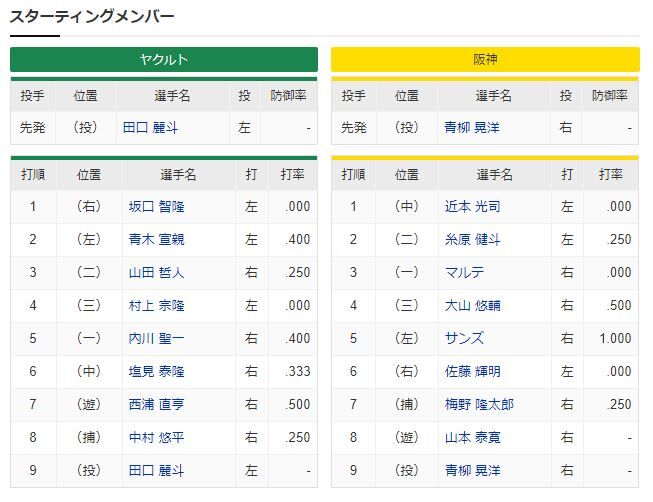Click player name 坂口 智隆
The height and width of the screenshot is (502, 653).
[156, 207]
